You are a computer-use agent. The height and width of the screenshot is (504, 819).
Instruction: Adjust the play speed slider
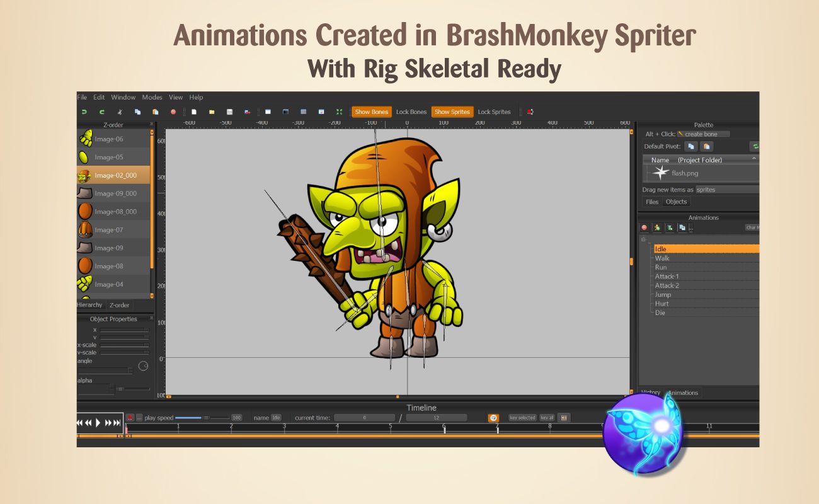coord(202,418)
